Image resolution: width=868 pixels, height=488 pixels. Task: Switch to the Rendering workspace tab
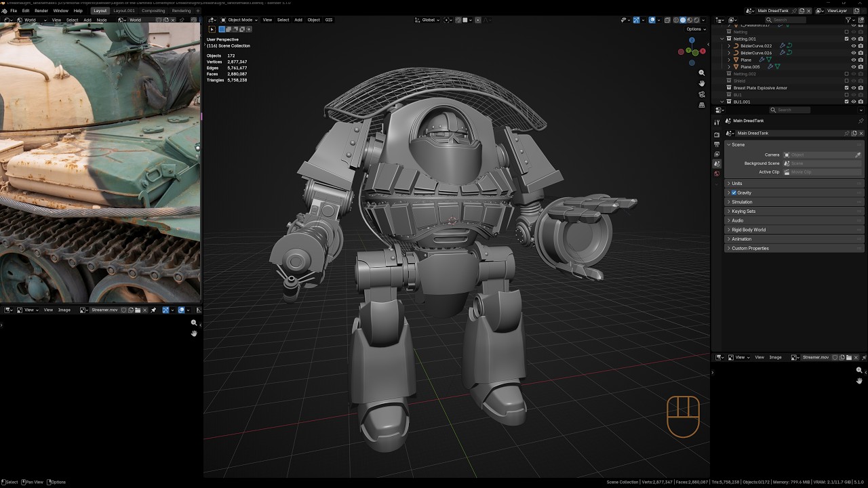[181, 11]
